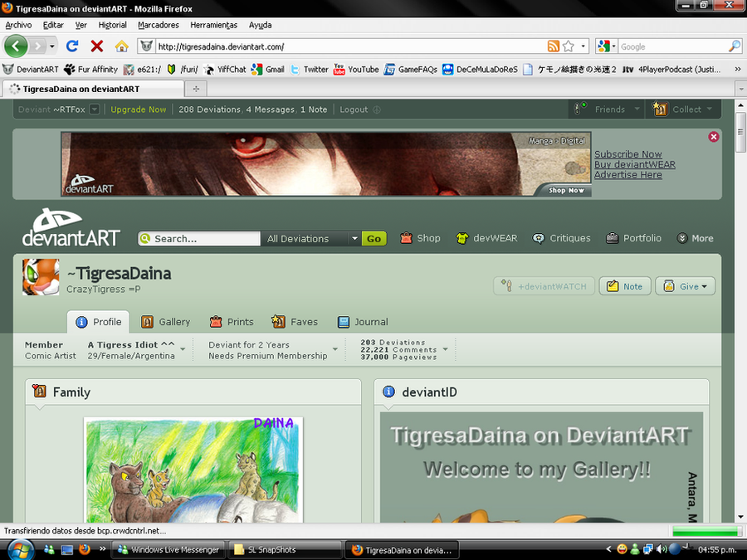Reload the page with the blue refresh icon
Image resolution: width=747 pixels, height=560 pixels.
72,46
